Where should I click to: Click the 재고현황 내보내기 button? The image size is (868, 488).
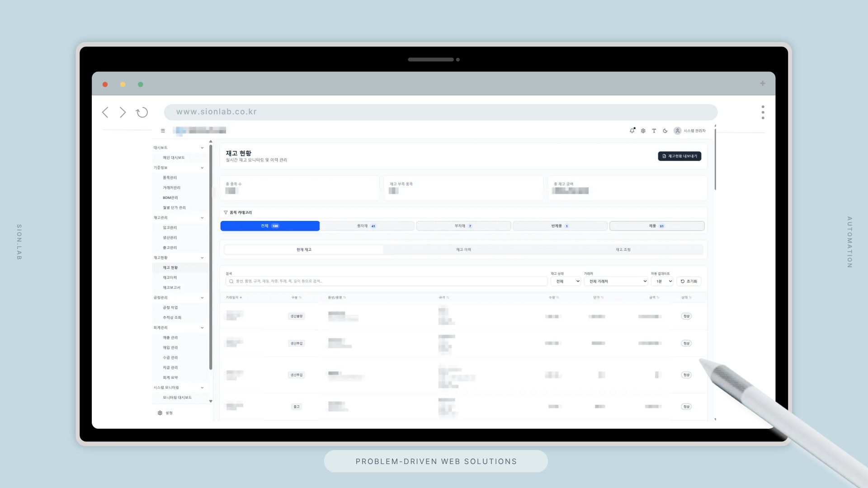679,156
